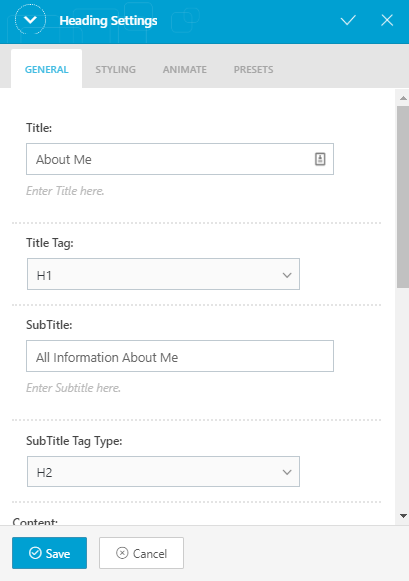Click the vertical scrollbar thumb

403,197
